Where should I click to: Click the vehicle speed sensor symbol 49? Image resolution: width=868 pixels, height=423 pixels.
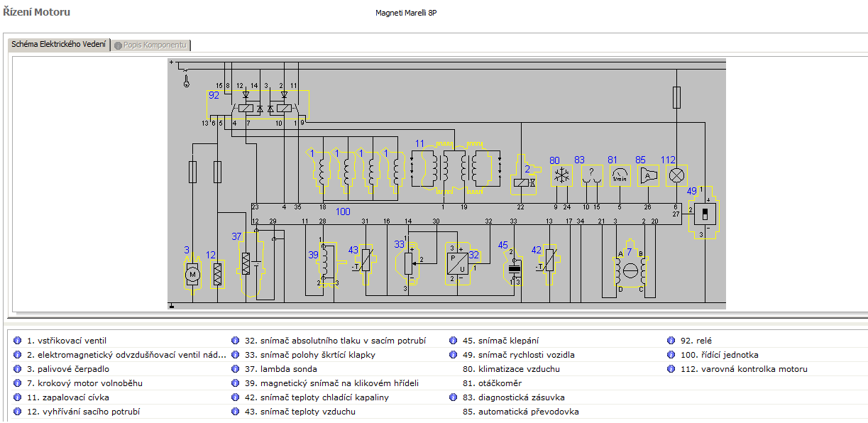tap(704, 213)
